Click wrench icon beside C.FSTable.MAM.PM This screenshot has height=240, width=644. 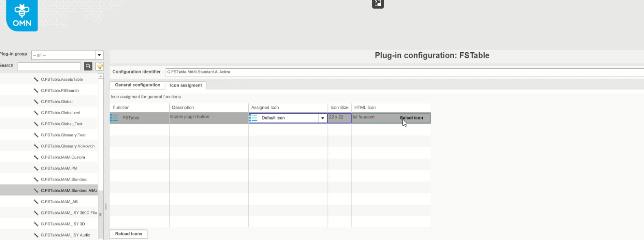[x=36, y=168]
